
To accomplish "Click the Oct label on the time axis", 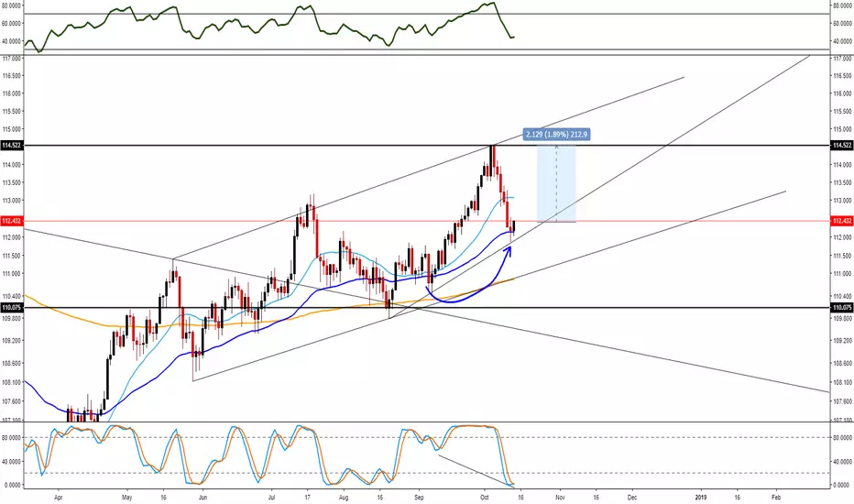I will 484,497.
